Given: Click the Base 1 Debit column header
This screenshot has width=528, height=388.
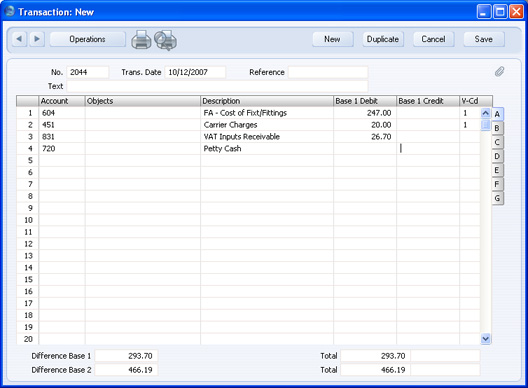Looking at the screenshot, I should 365,101.
